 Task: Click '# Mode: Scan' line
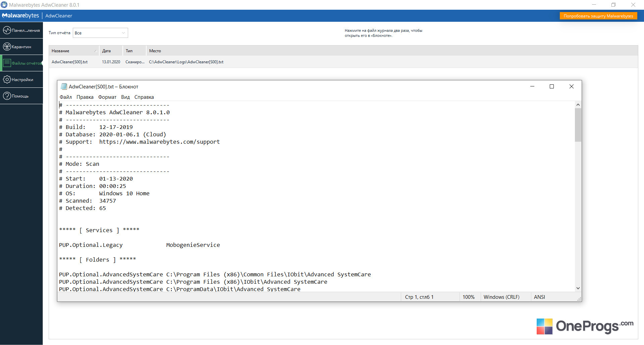click(79, 164)
